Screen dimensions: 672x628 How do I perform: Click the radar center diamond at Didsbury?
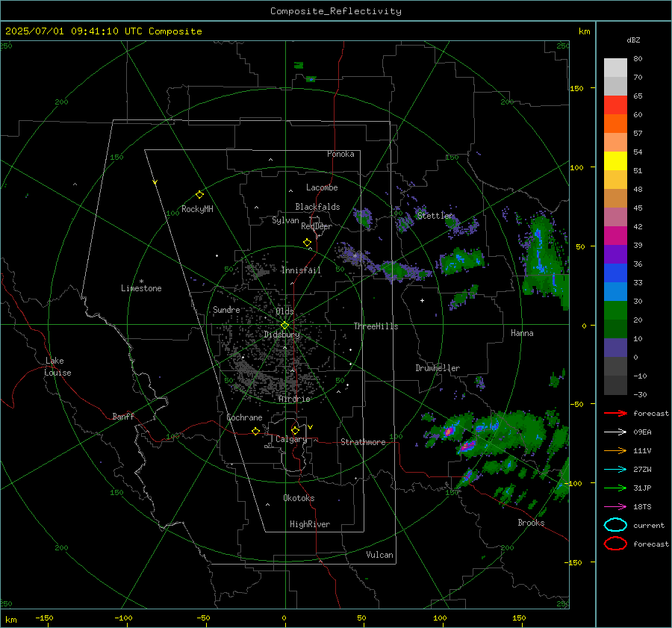click(284, 326)
